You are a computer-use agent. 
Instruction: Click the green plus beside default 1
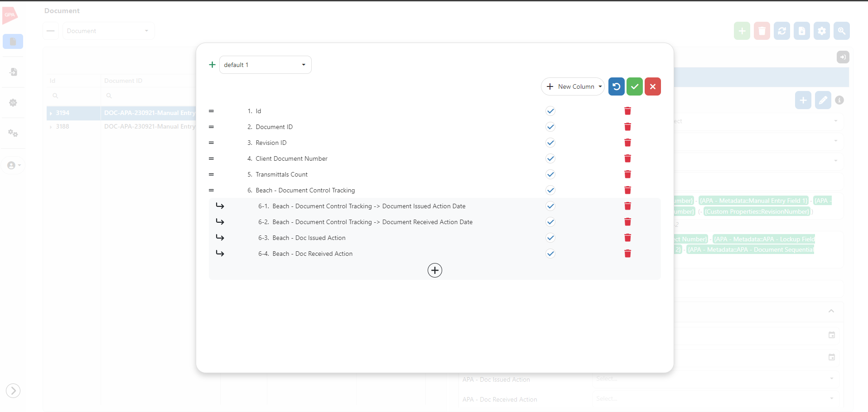212,65
